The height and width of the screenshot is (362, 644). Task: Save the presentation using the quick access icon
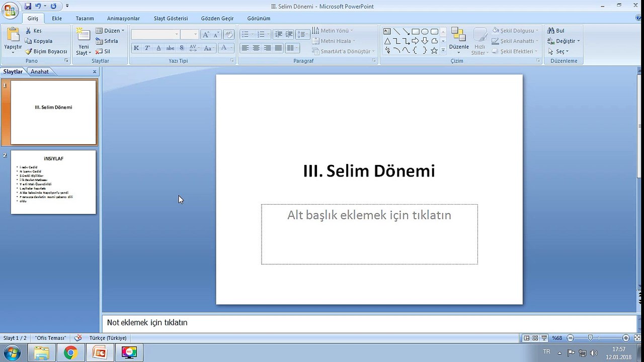[x=28, y=6]
